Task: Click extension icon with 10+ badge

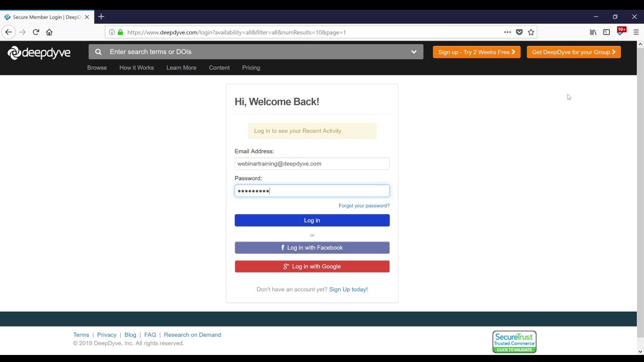Action: [x=621, y=31]
